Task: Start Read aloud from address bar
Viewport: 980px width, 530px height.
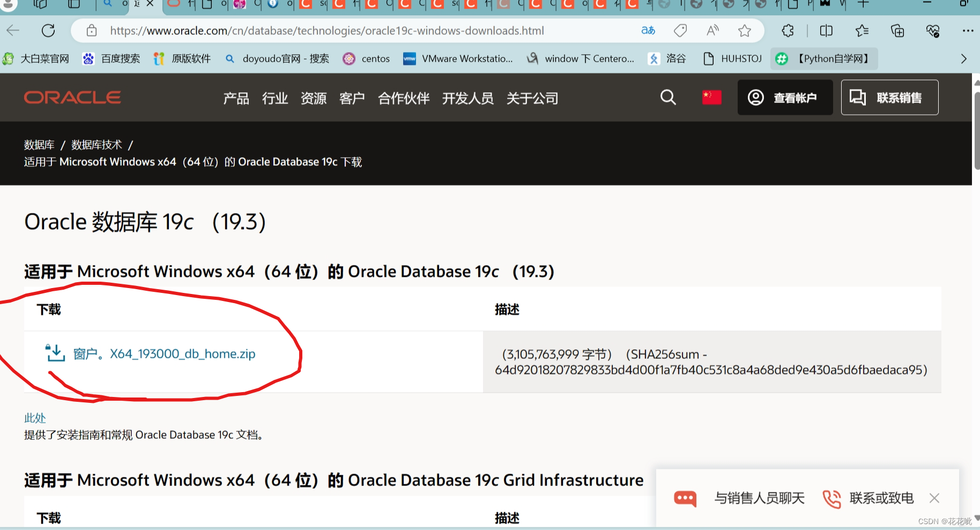Action: click(x=712, y=31)
